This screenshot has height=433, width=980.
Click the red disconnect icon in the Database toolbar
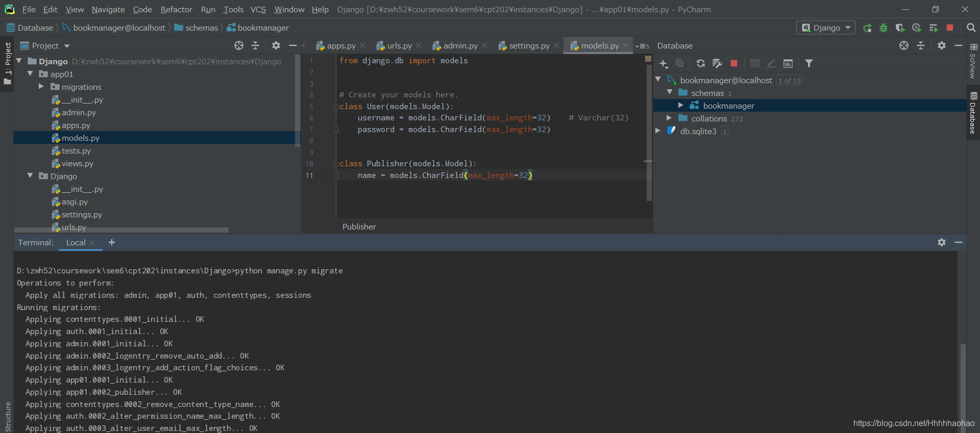click(x=734, y=63)
